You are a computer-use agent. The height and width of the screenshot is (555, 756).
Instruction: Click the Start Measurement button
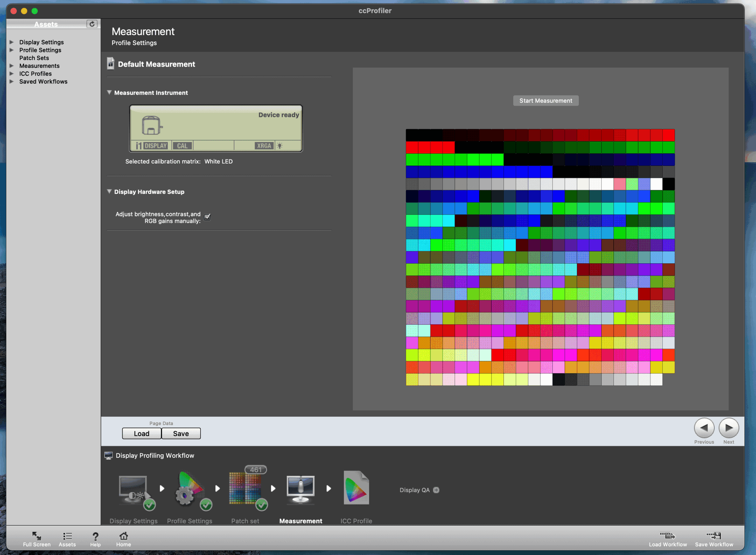click(x=545, y=100)
